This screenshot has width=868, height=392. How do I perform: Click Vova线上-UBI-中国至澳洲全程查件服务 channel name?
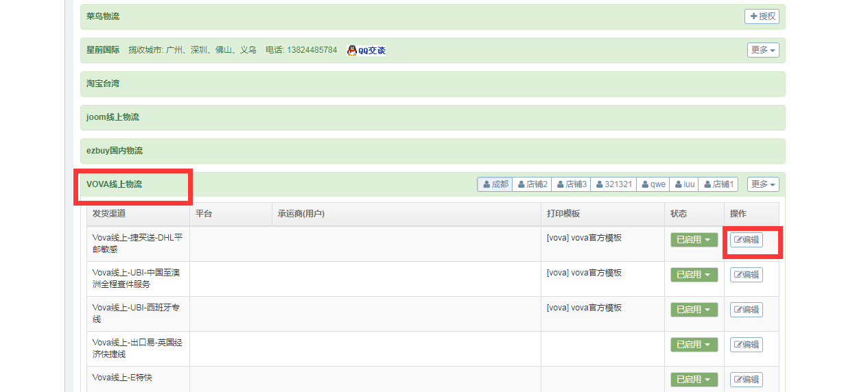click(x=137, y=278)
